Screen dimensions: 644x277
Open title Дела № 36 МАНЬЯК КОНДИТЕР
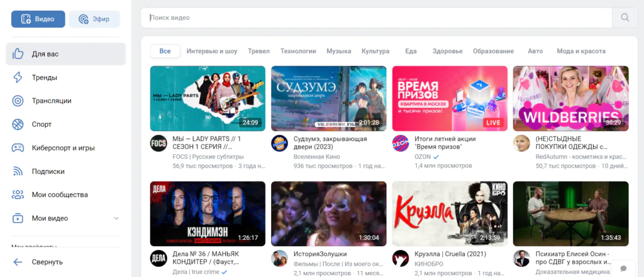(206, 257)
